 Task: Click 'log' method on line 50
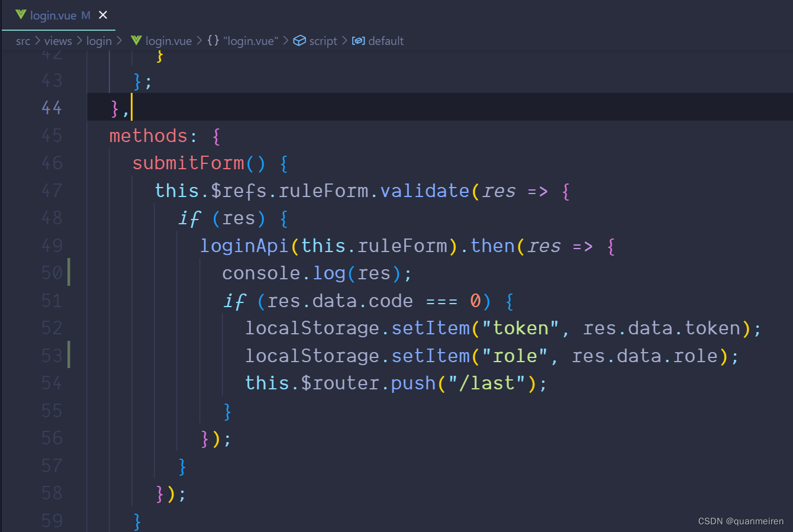pos(329,273)
